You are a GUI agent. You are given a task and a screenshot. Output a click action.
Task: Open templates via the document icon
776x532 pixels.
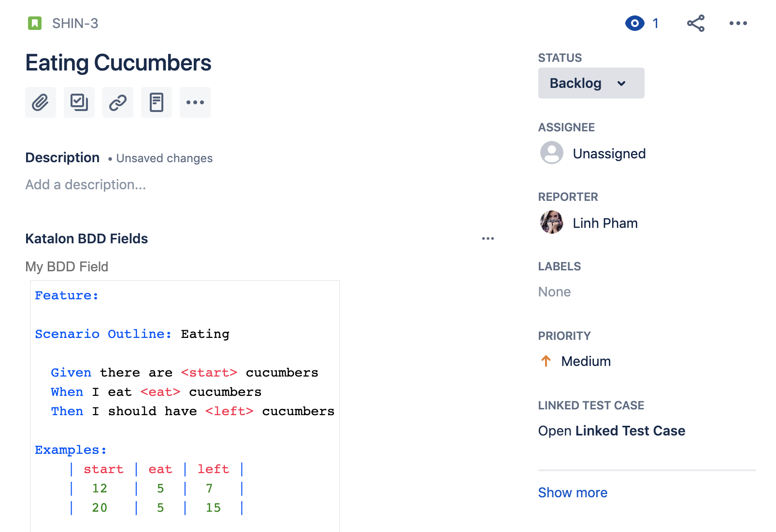click(156, 102)
